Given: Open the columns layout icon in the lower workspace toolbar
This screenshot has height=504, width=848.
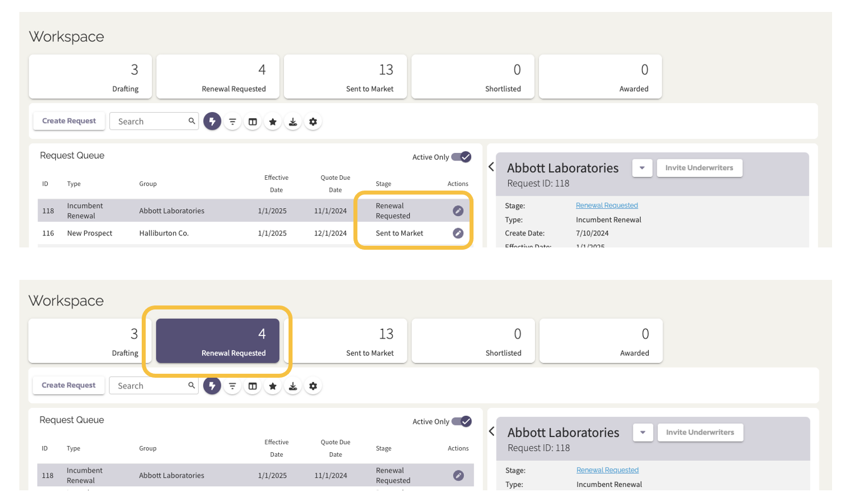Looking at the screenshot, I should [253, 386].
